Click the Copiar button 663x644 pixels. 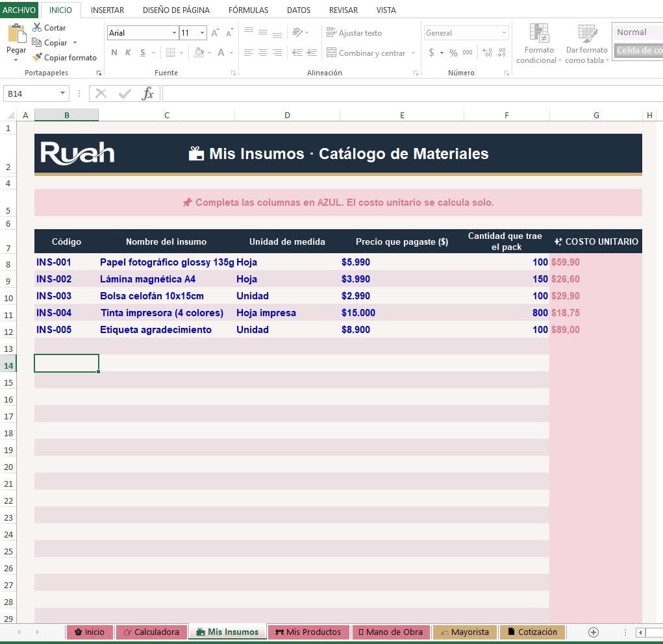pos(50,43)
